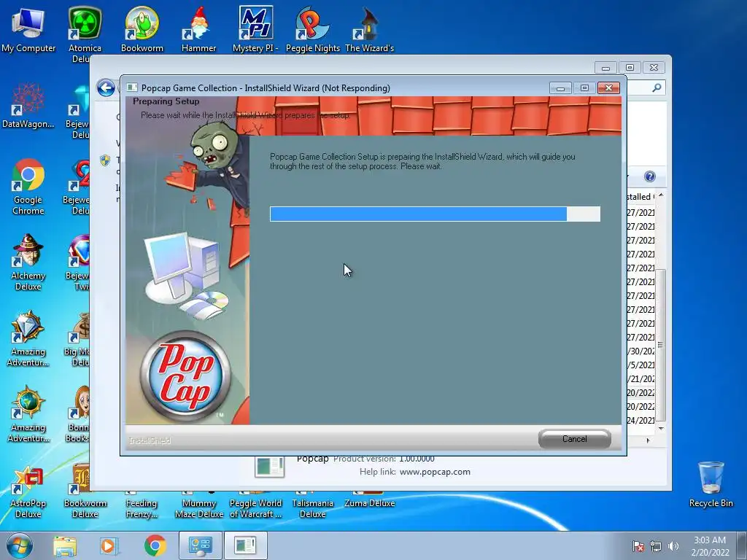The height and width of the screenshot is (560, 747).
Task: Launch Google Chrome desktop shortcut
Action: (x=28, y=187)
